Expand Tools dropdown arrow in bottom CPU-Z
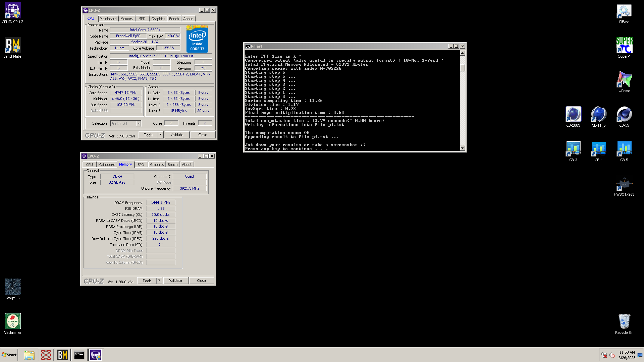The height and width of the screenshot is (362, 644). coord(159,281)
